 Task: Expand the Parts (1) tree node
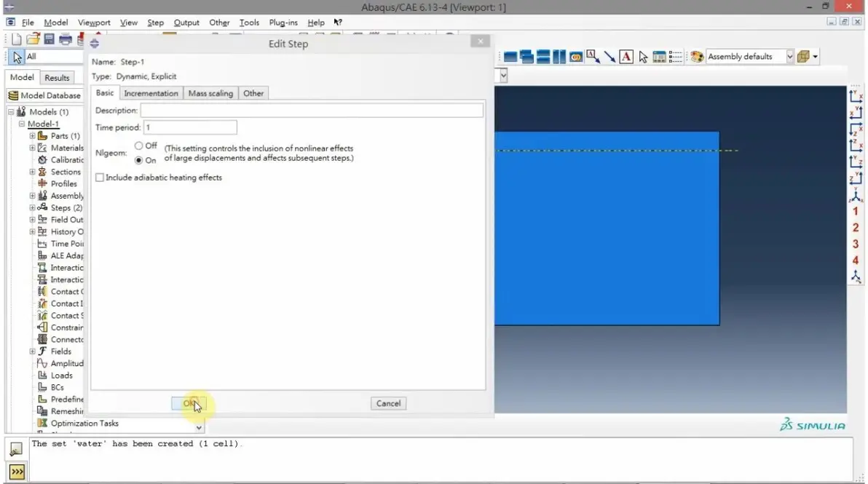tap(32, 136)
